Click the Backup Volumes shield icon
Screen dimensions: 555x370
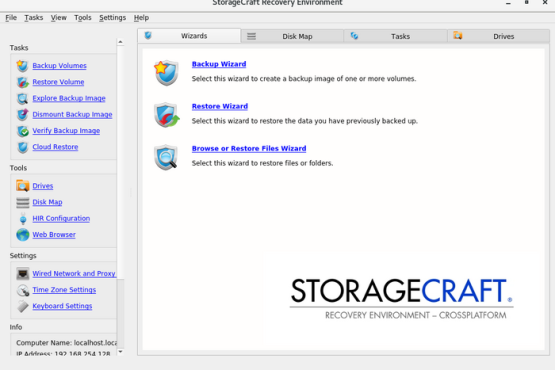click(x=22, y=66)
